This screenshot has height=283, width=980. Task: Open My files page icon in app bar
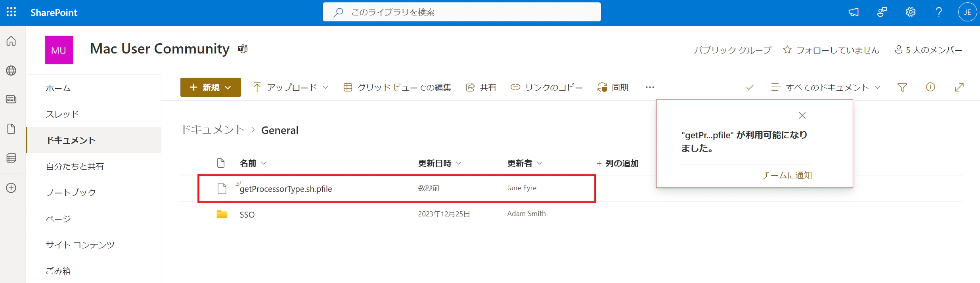click(11, 129)
